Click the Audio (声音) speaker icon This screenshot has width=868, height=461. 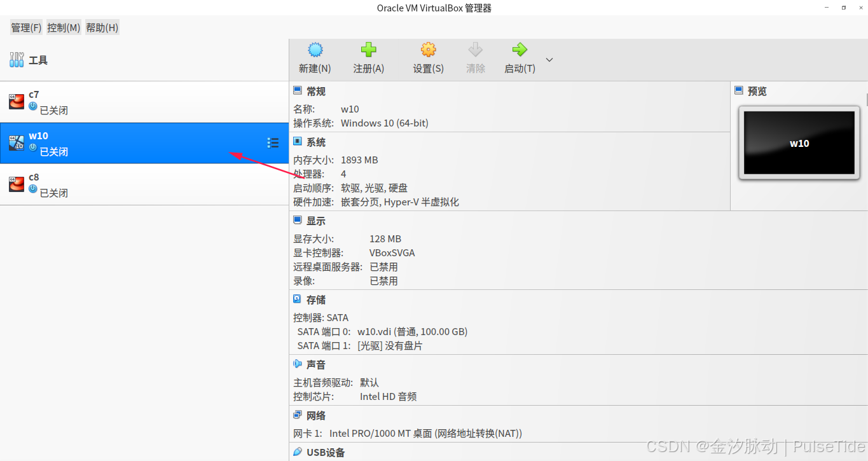tap(297, 364)
